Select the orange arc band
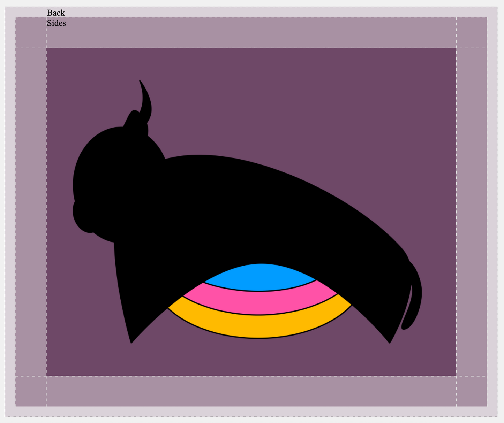The width and height of the screenshot is (504, 423). tap(259, 324)
